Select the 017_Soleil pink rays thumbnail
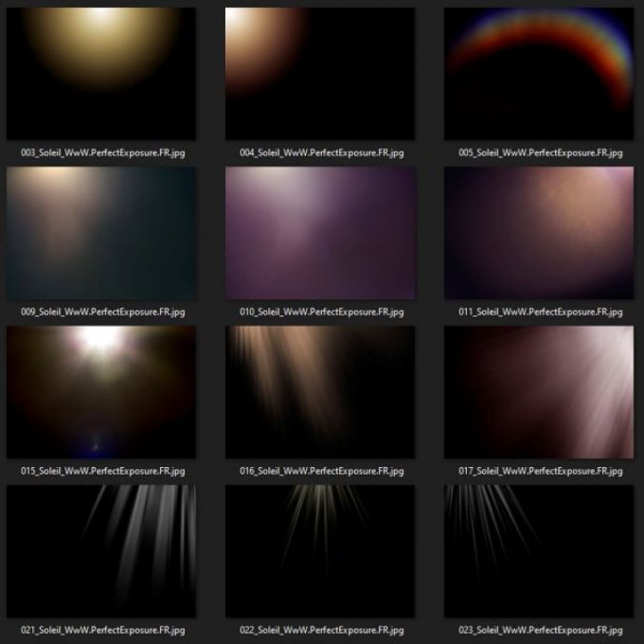The height and width of the screenshot is (644, 644). click(539, 392)
